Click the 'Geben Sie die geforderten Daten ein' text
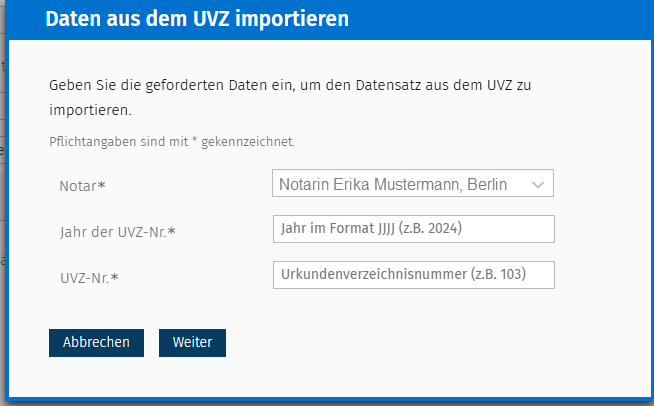 pos(180,87)
